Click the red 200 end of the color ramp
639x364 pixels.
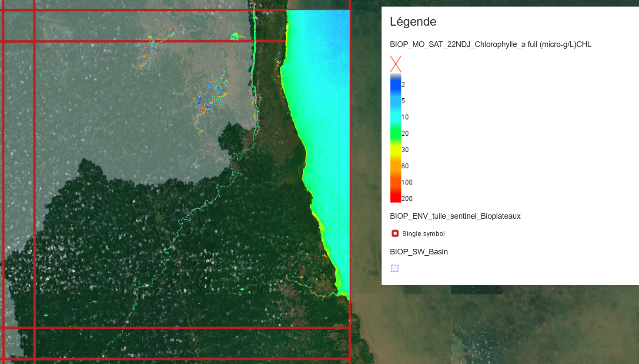click(395, 198)
